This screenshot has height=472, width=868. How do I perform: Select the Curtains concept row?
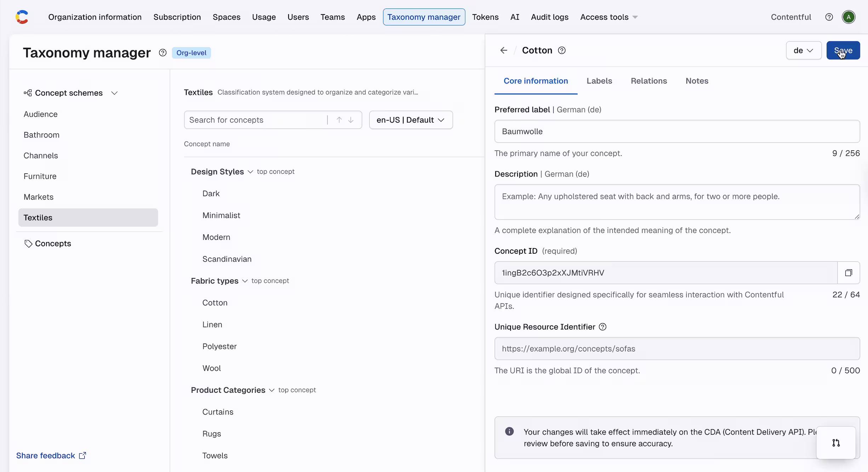[218, 412]
